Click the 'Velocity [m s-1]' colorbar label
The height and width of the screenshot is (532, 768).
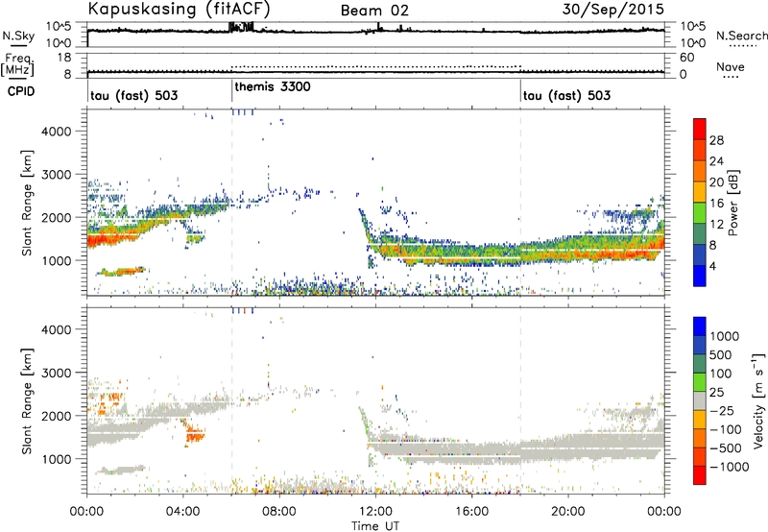(758, 400)
